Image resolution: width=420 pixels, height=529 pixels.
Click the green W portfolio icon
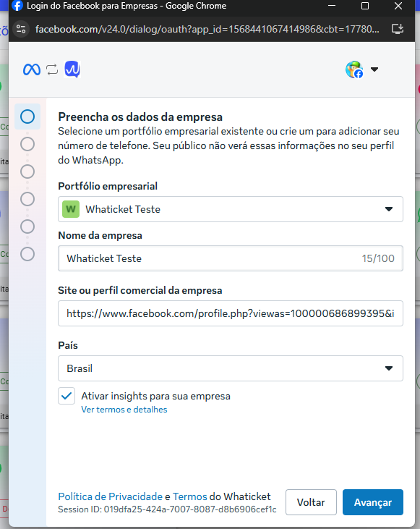tap(71, 209)
